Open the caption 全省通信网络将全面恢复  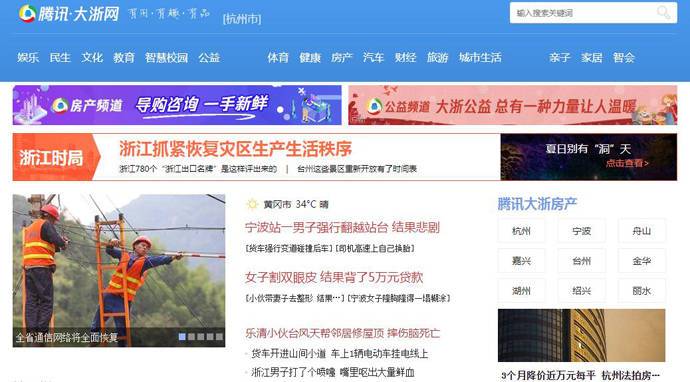(x=67, y=338)
